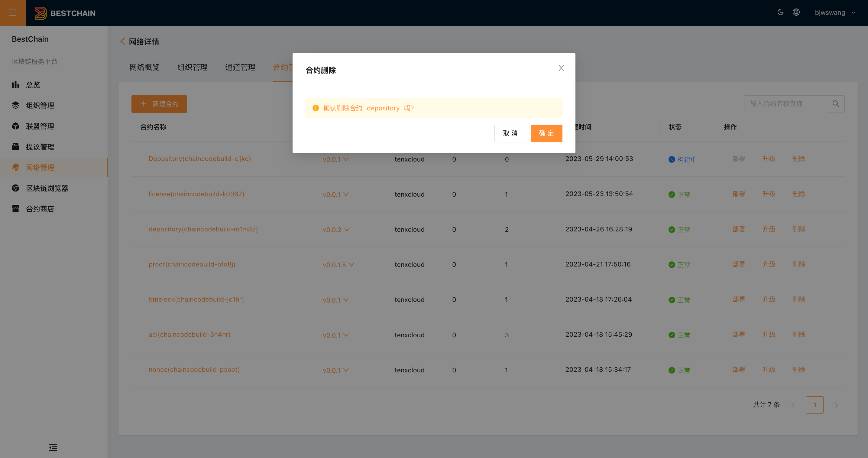Image resolution: width=868 pixels, height=458 pixels.
Task: Click the 状态 column header
Action: click(x=675, y=127)
